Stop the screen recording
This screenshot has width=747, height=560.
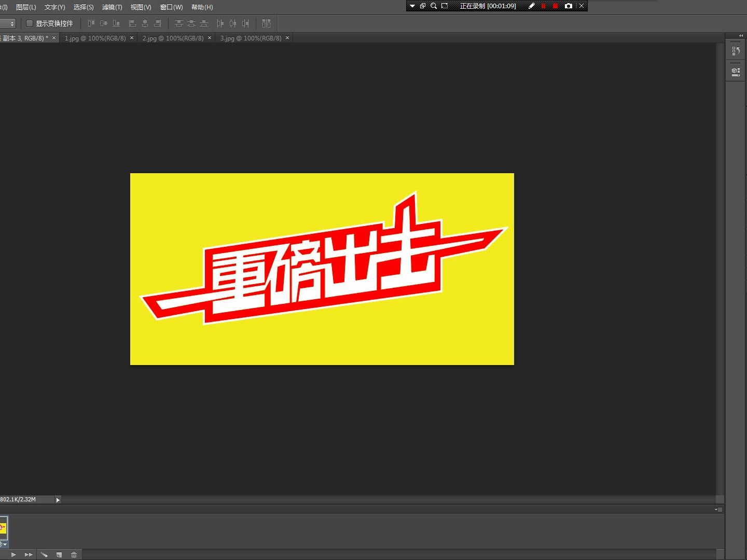tap(555, 6)
